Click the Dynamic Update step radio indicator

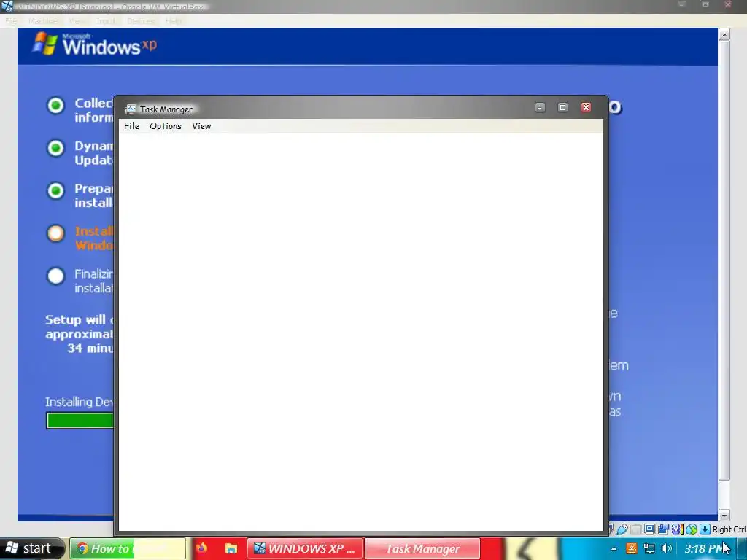click(55, 148)
